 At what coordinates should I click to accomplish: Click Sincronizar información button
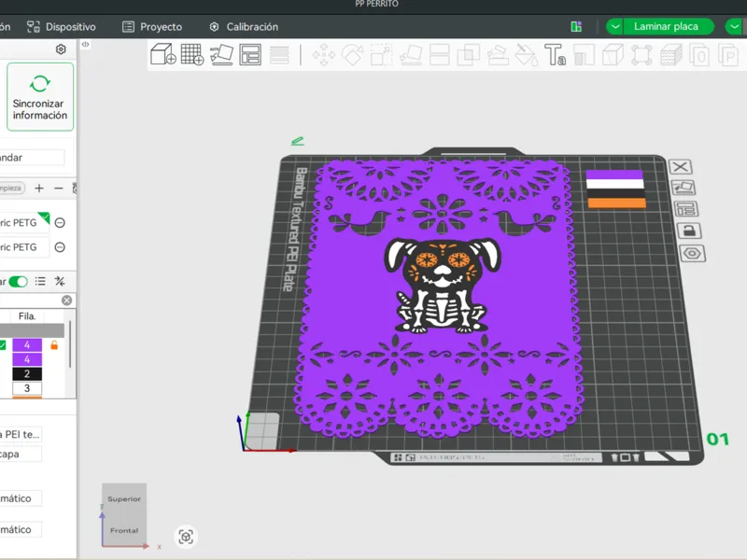coord(40,97)
